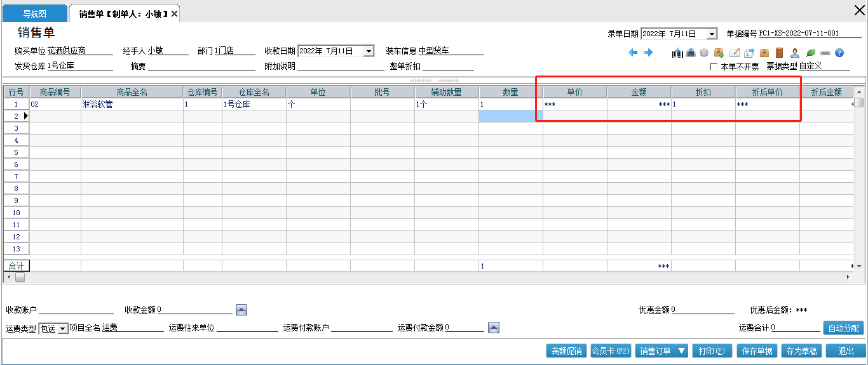
Task: Click the 购买单位 field showing 花酒供应商
Action: tap(80, 51)
